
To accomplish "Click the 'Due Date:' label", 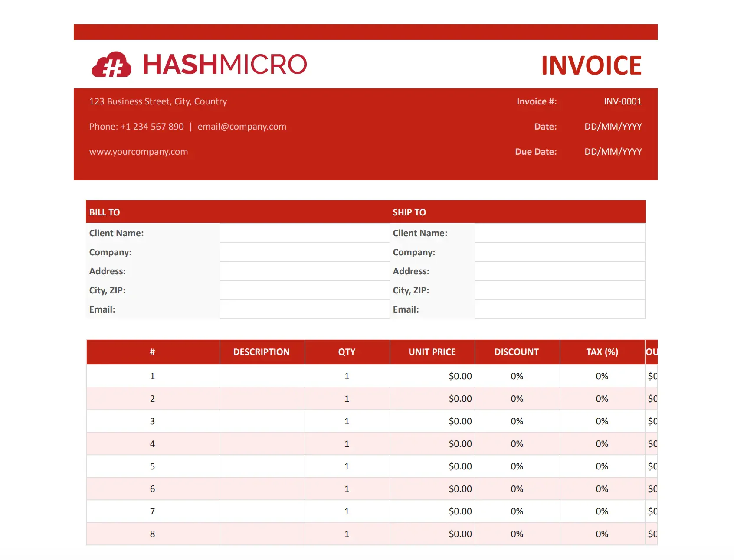I will [x=536, y=152].
